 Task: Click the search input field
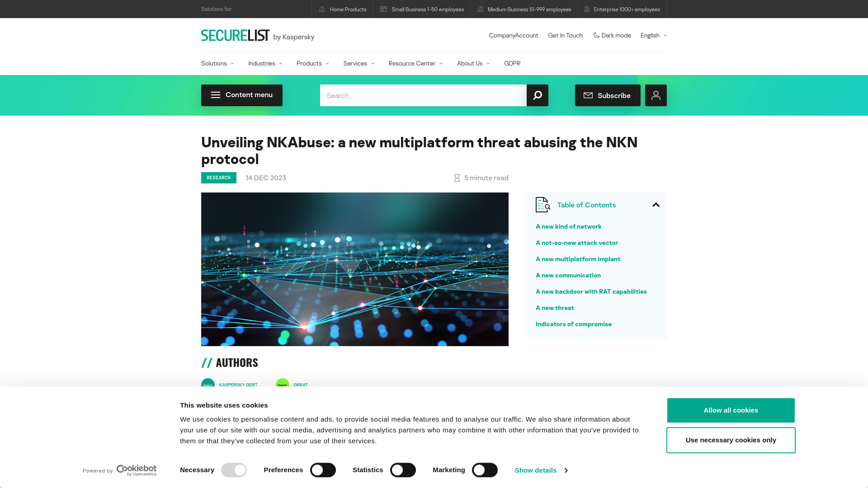tap(423, 95)
